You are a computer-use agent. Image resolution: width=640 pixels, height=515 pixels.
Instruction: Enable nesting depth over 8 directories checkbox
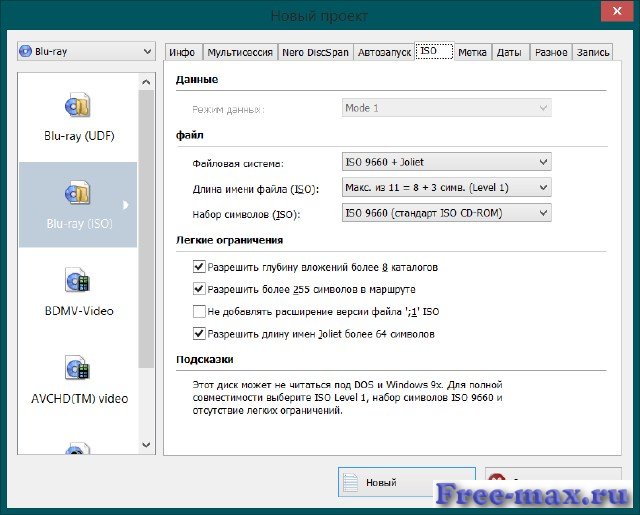tap(199, 267)
